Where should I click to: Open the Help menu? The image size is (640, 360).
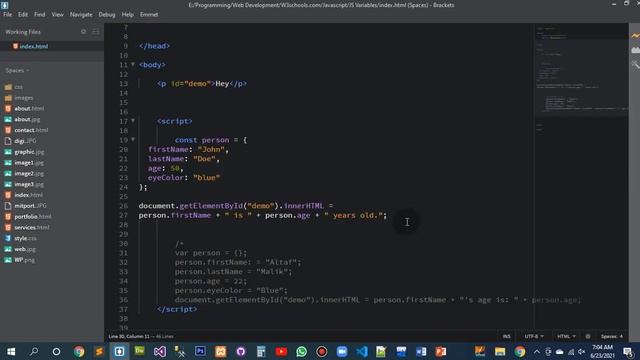[127, 14]
